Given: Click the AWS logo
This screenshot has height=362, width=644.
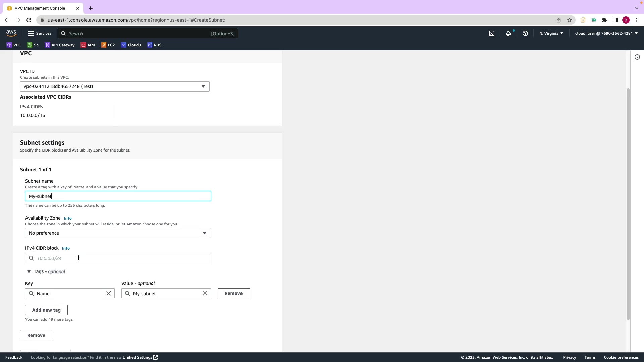Looking at the screenshot, I should [11, 33].
